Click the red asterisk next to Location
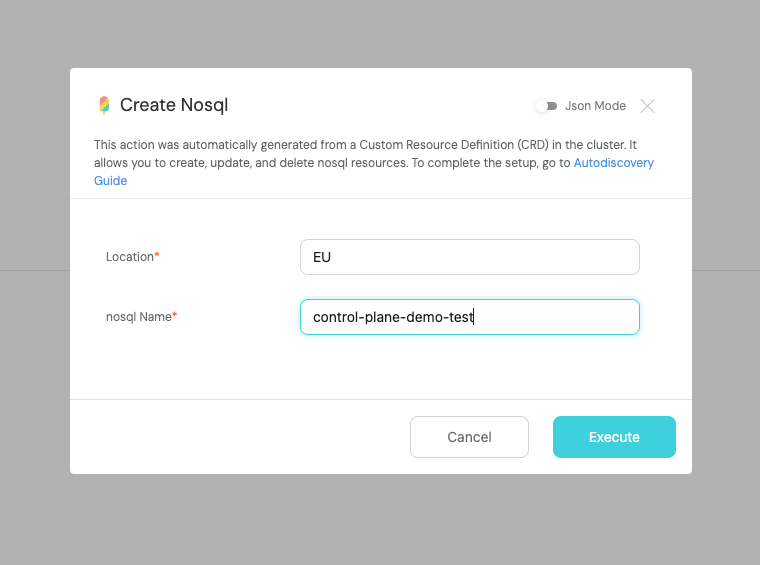Image resolution: width=760 pixels, height=565 pixels. [157, 256]
